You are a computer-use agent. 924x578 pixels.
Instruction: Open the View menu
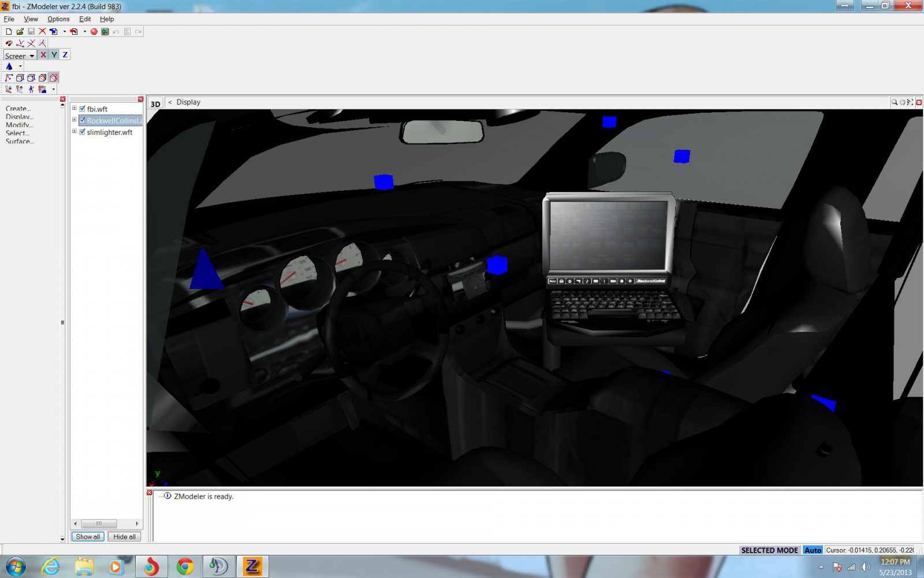coord(31,19)
